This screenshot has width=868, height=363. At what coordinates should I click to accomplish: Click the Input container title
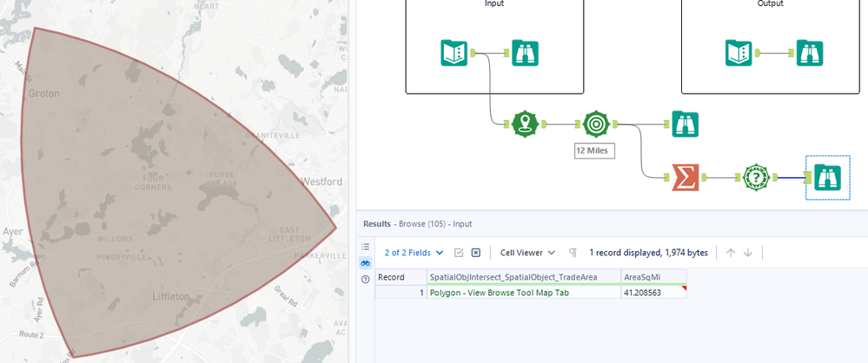click(494, 3)
